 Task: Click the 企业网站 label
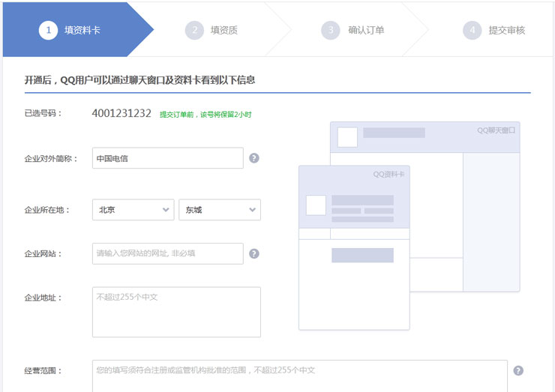pos(43,253)
